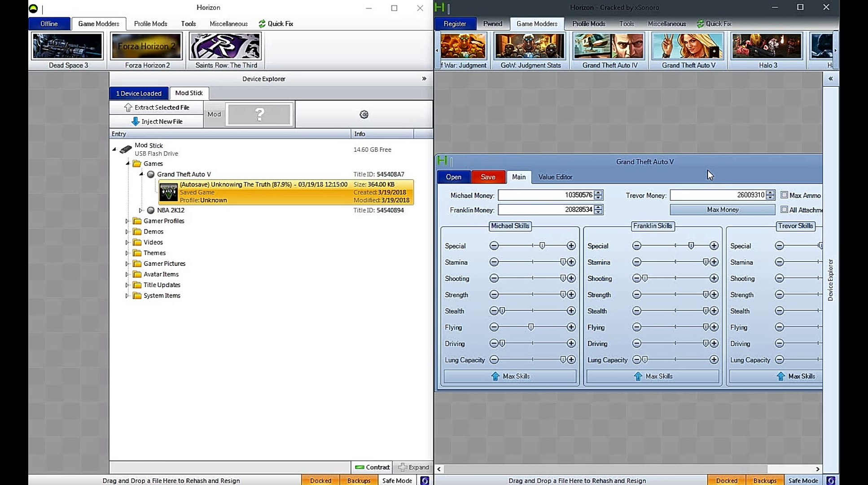Select the Mod Stick tab
Screen dimensions: 868x485
pyautogui.click(x=189, y=93)
